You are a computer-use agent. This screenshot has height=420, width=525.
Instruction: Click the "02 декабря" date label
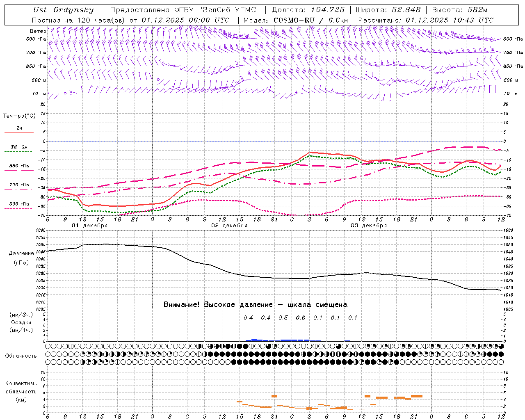(229, 226)
